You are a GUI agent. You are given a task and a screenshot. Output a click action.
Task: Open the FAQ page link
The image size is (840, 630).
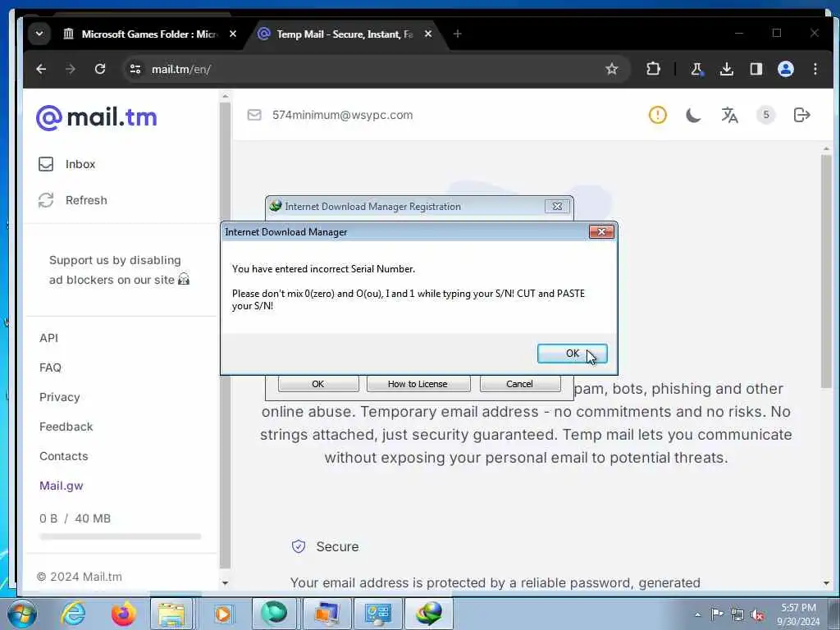[x=50, y=367]
